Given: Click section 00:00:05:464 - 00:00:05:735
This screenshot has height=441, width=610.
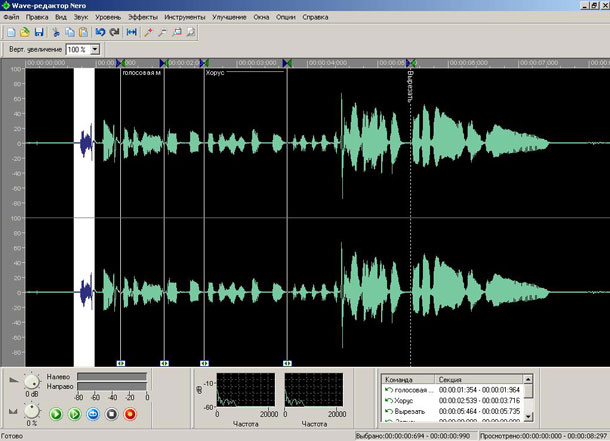Looking at the screenshot, I should click(x=479, y=411).
